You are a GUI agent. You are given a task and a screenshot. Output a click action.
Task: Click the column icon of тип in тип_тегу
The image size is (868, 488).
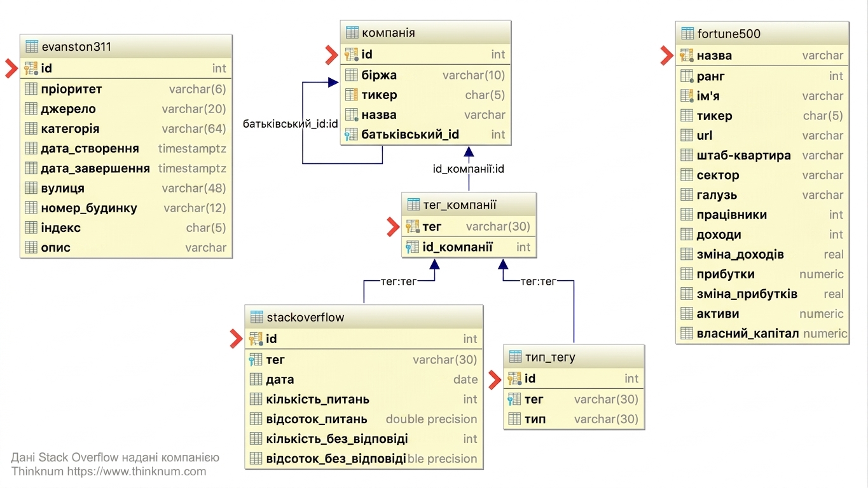pyautogui.click(x=515, y=419)
